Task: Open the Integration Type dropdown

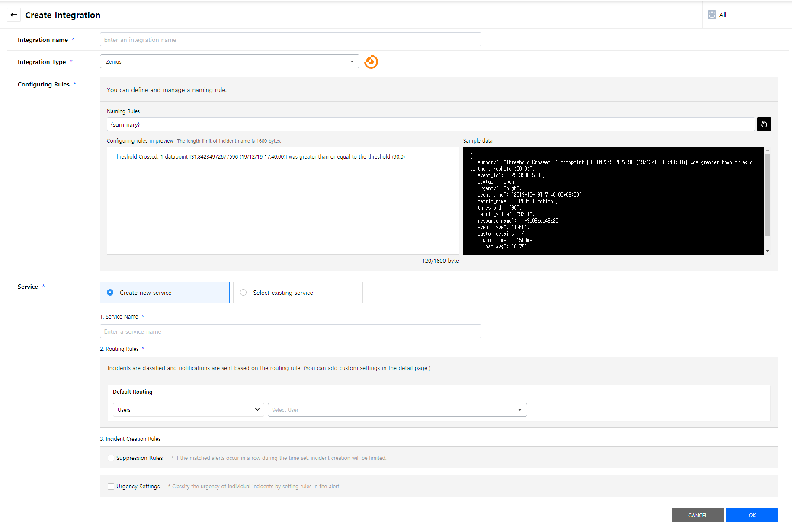Action: (x=229, y=61)
